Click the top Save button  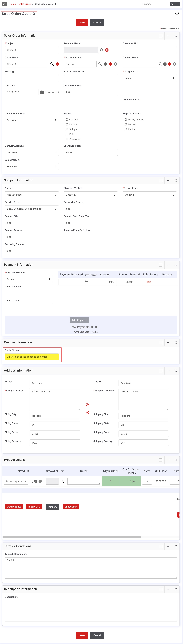[x=82, y=23]
